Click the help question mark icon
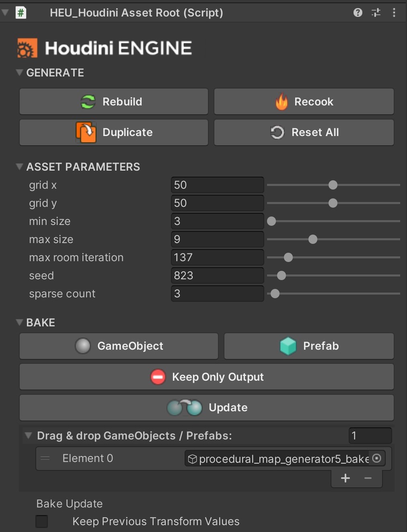407x532 pixels. click(x=358, y=12)
